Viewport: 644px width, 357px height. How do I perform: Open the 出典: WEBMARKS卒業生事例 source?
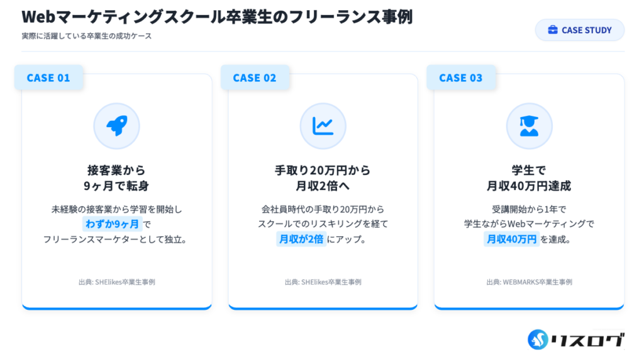[529, 282]
